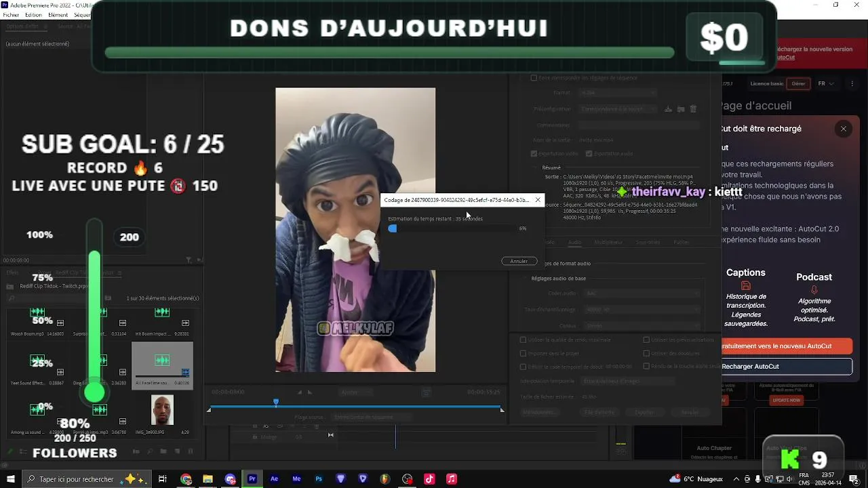Switch to the Sous-titres tab
This screenshot has width=868, height=488.
pos(648,242)
